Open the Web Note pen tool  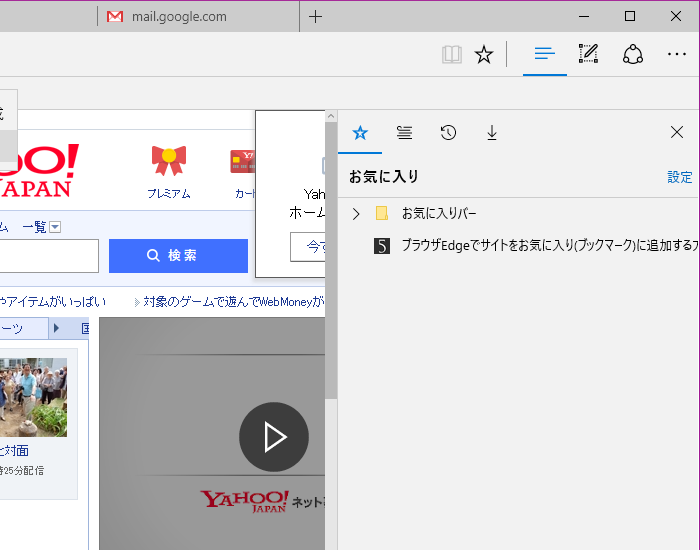[588, 54]
